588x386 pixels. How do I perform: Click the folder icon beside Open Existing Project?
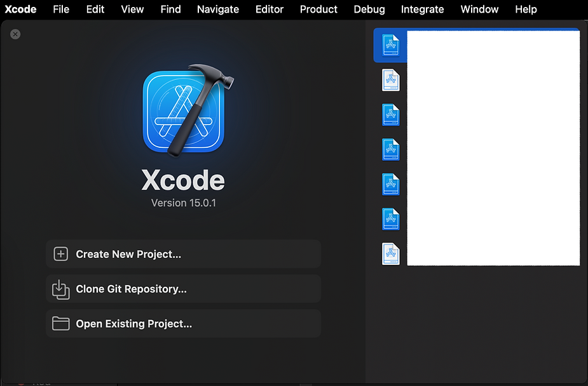[60, 323]
